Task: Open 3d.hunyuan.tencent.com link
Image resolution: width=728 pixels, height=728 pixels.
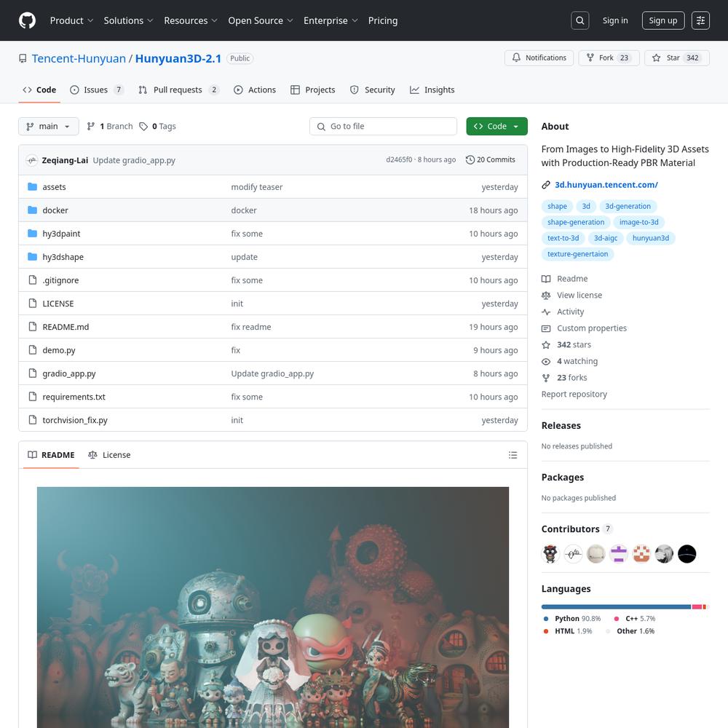Action: point(606,185)
